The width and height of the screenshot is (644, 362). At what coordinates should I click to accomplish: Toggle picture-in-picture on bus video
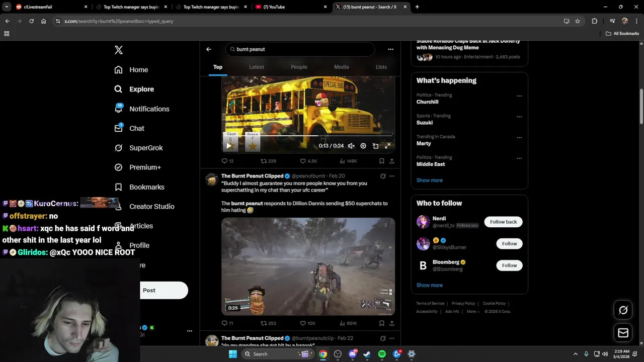tap(375, 146)
